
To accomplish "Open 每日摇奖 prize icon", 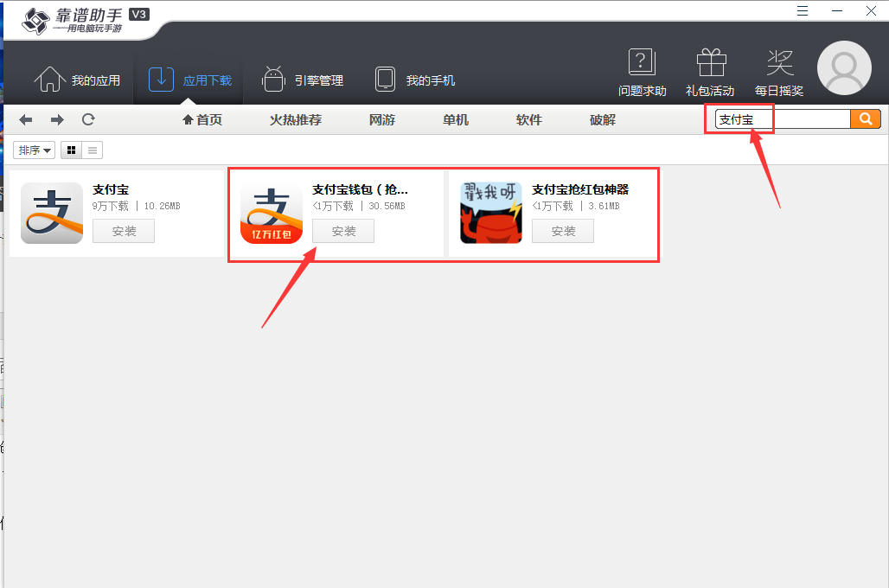I will (x=779, y=73).
